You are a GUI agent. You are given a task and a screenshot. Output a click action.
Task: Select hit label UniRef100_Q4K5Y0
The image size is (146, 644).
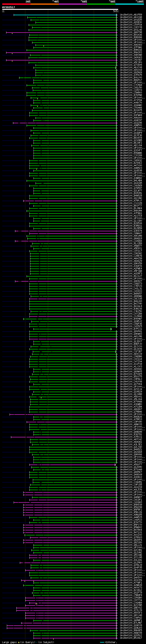coord(131,578)
